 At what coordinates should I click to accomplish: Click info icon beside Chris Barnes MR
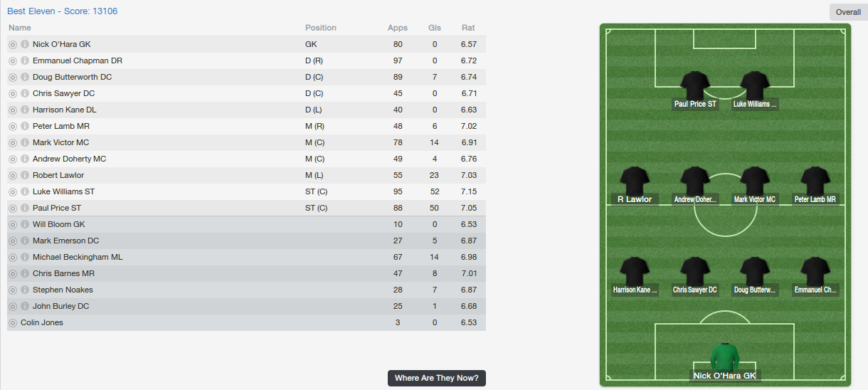(x=25, y=273)
